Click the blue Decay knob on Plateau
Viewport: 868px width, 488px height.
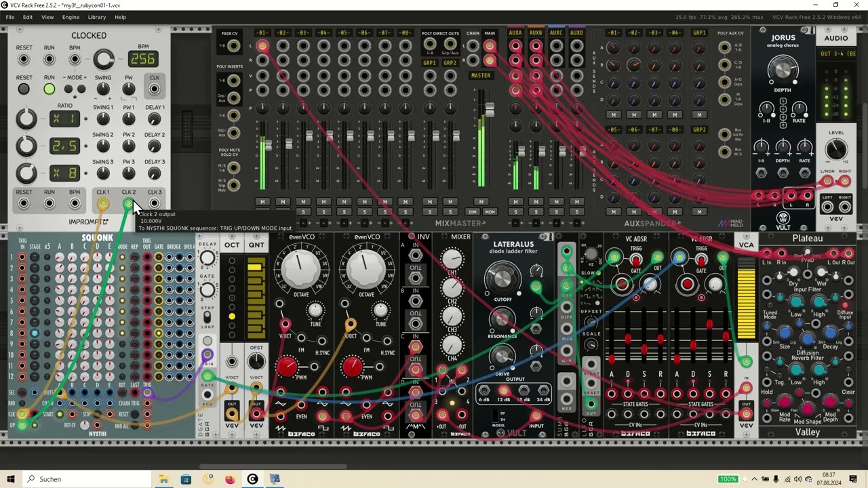(x=831, y=333)
